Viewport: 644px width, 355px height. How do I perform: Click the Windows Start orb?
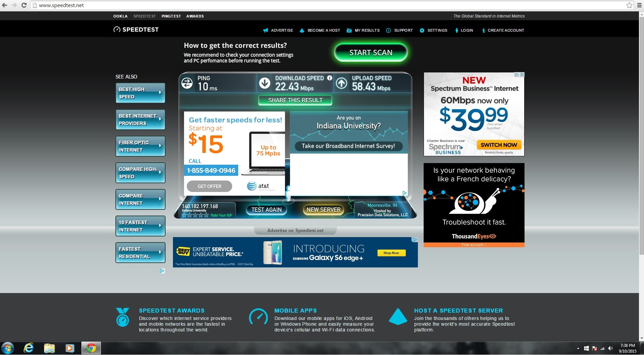tap(7, 348)
